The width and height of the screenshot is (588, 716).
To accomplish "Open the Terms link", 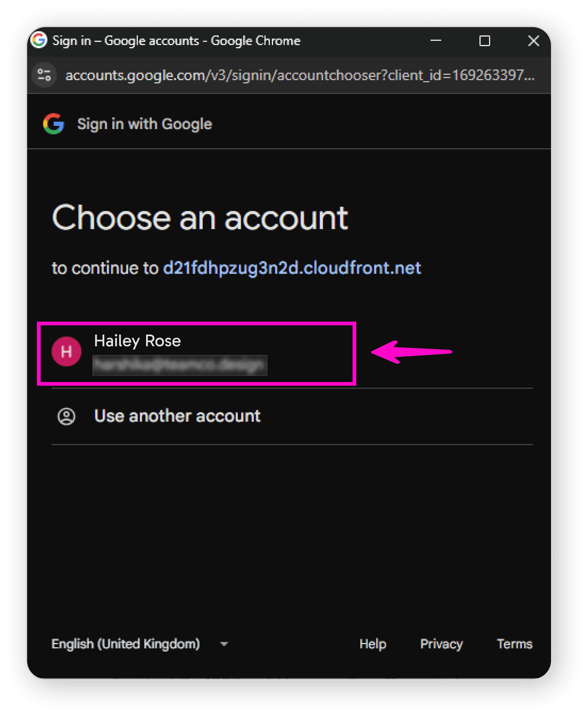I will [x=515, y=644].
